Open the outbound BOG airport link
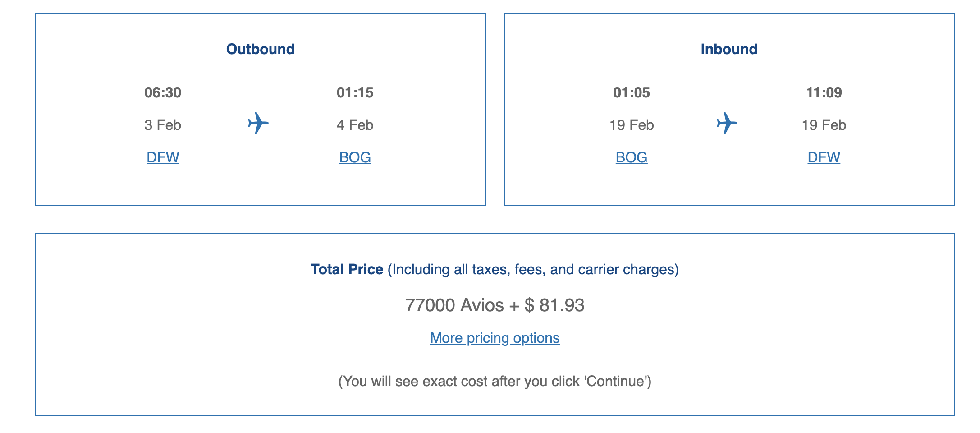This screenshot has width=980, height=433. [x=355, y=157]
